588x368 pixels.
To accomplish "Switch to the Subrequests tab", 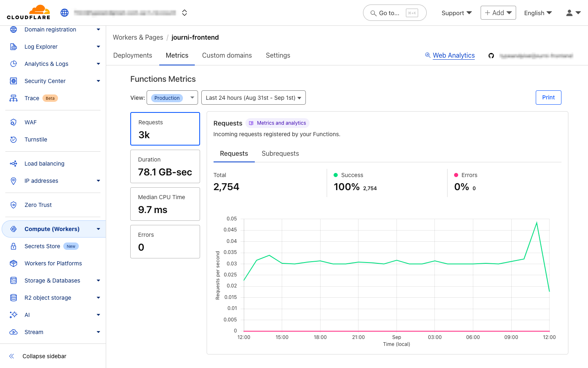I will coord(280,153).
